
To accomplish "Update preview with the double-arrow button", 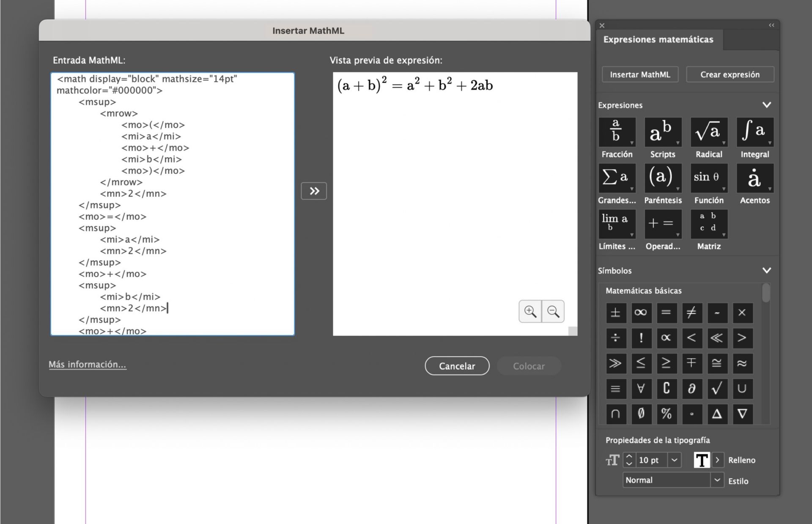I will click(313, 191).
